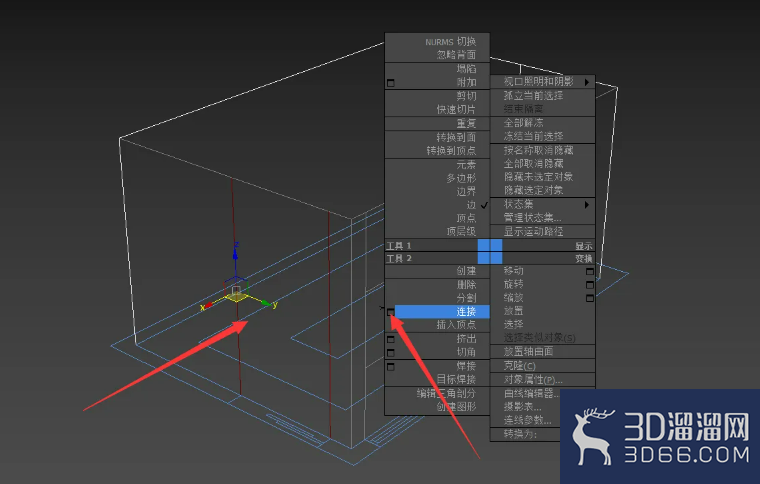Choose 按名称取消隐藏
The width and height of the screenshot is (760, 484).
(538, 150)
